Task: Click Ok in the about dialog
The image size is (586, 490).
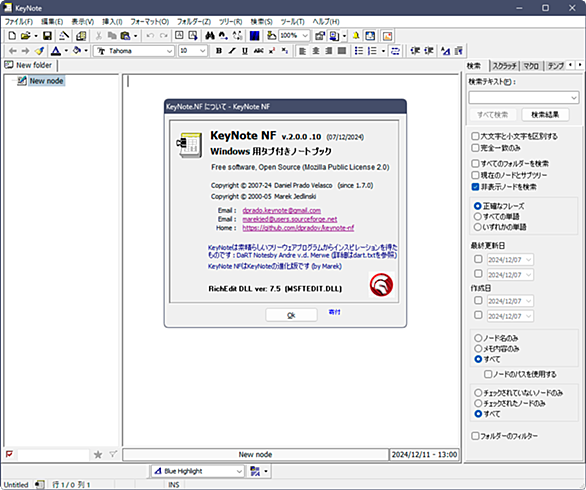Action: [291, 315]
